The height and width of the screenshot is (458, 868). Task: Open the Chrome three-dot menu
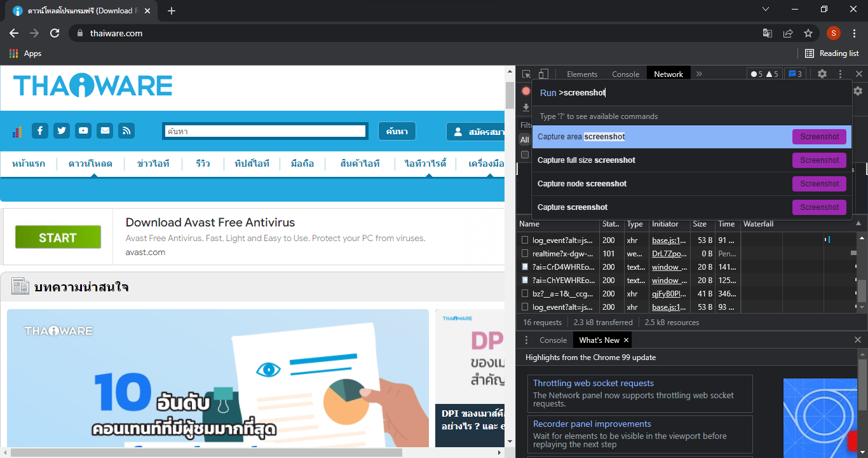(854, 33)
